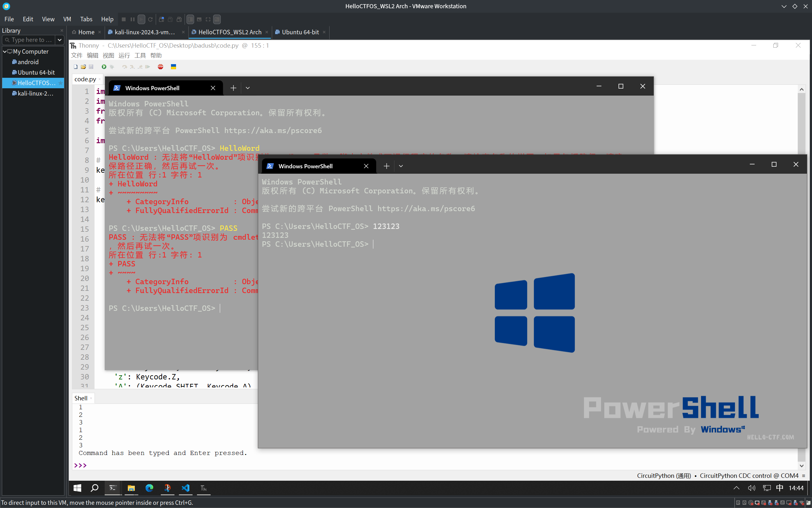Viewport: 812px width, 508px height.
Task: Click Thonny's step over icon
Action: (x=124, y=67)
